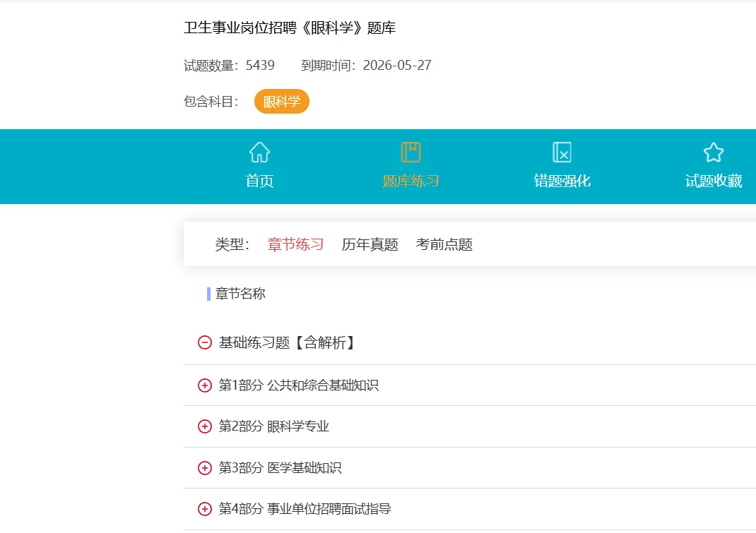Collapse the 基础练习题【含解析】 section
The height and width of the screenshot is (533, 756).
(x=204, y=342)
